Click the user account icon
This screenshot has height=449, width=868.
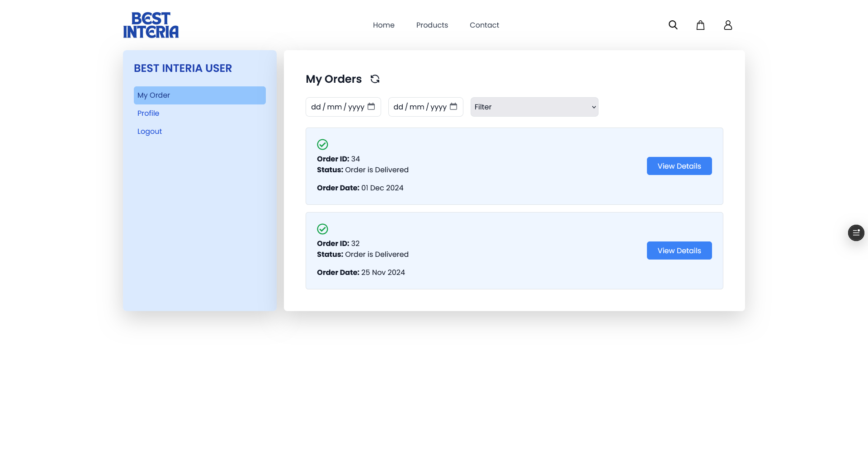pyautogui.click(x=727, y=25)
